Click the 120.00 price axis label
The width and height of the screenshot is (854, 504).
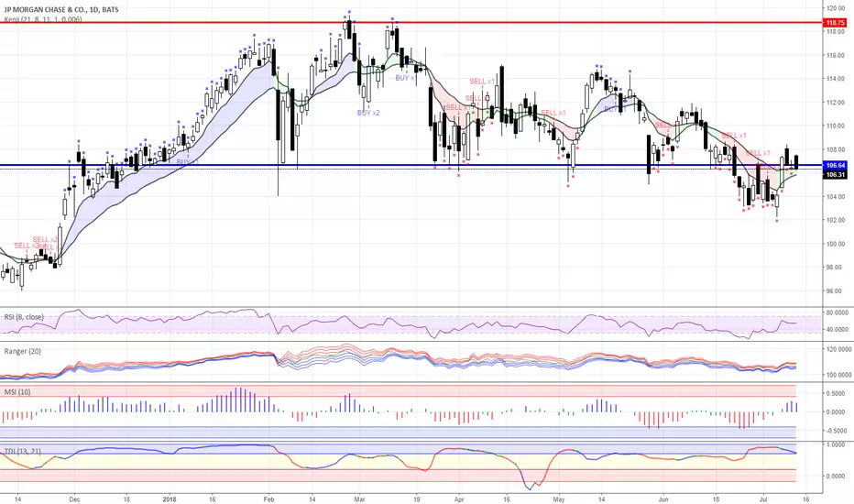[836, 8]
